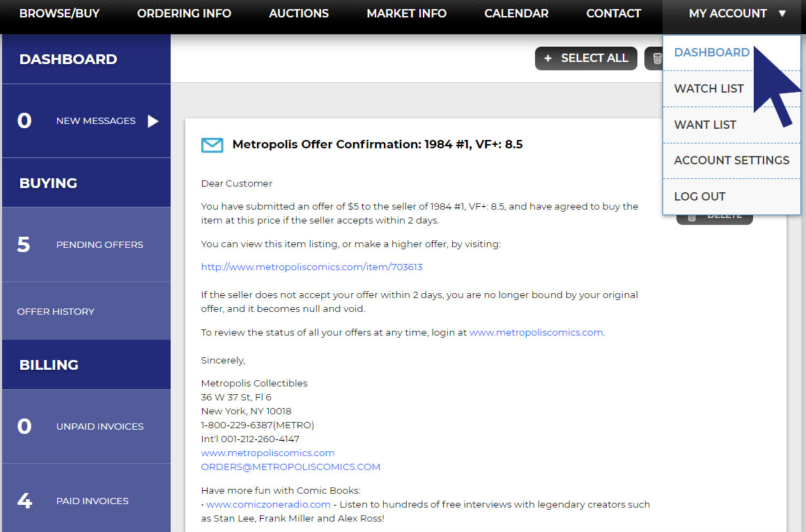
Task: Open the metropoliscomics.com link in the signature
Action: click(268, 453)
